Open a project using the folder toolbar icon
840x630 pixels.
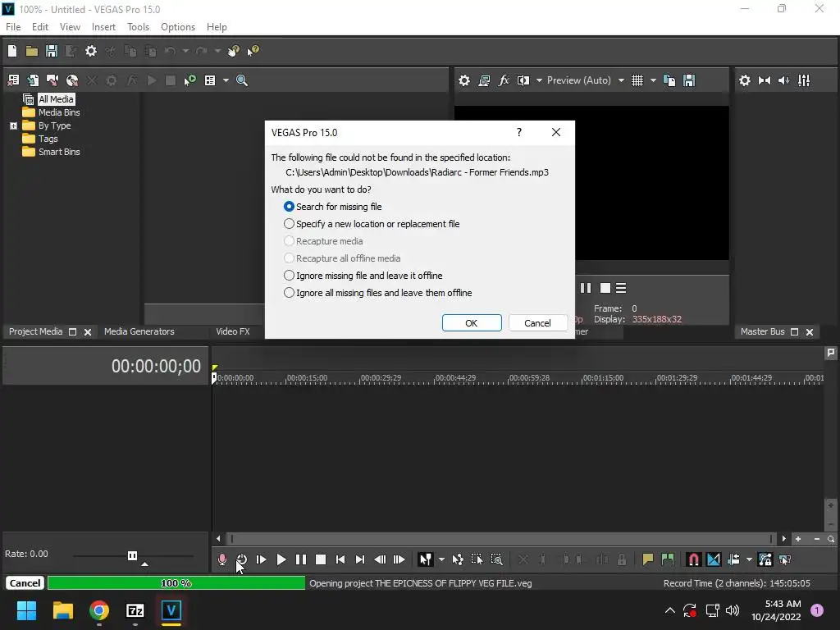tap(32, 51)
